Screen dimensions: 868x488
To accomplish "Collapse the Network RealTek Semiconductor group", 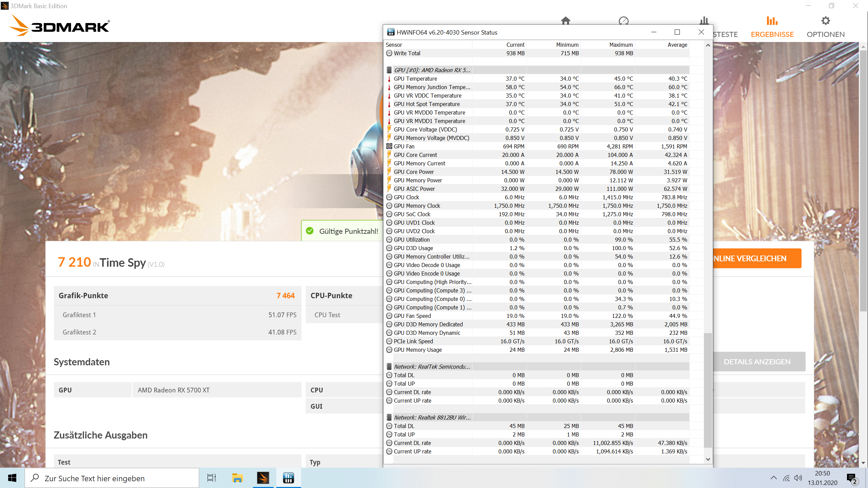I will click(389, 366).
